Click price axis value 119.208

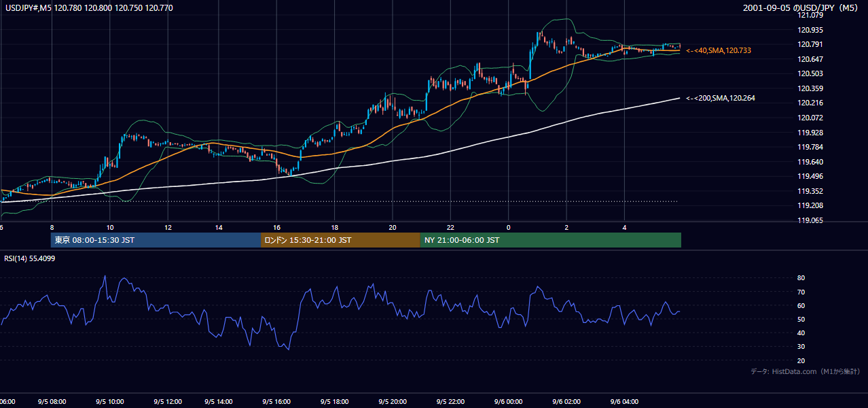(811, 205)
